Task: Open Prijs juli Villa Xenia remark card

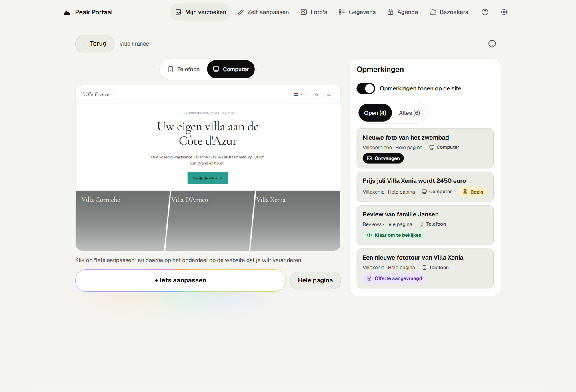Action: click(425, 187)
